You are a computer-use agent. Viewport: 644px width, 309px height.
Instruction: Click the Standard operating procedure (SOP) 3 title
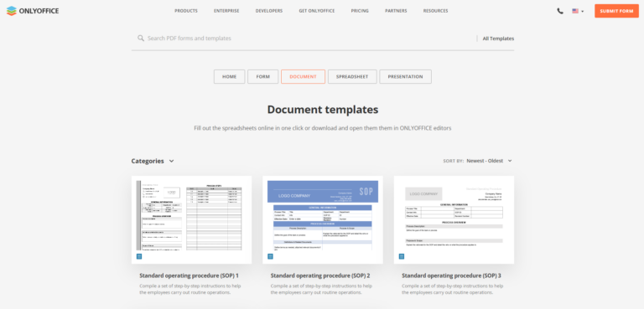[x=451, y=276]
